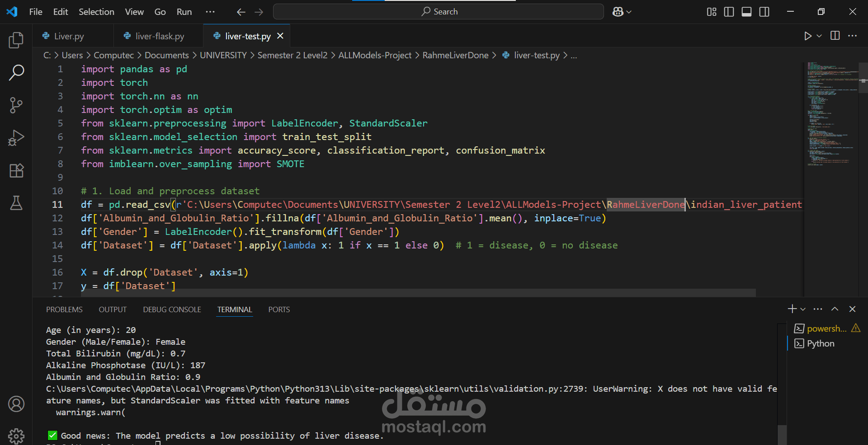Click the VS Code logo icon
This screenshot has width=868, height=445.
point(12,12)
